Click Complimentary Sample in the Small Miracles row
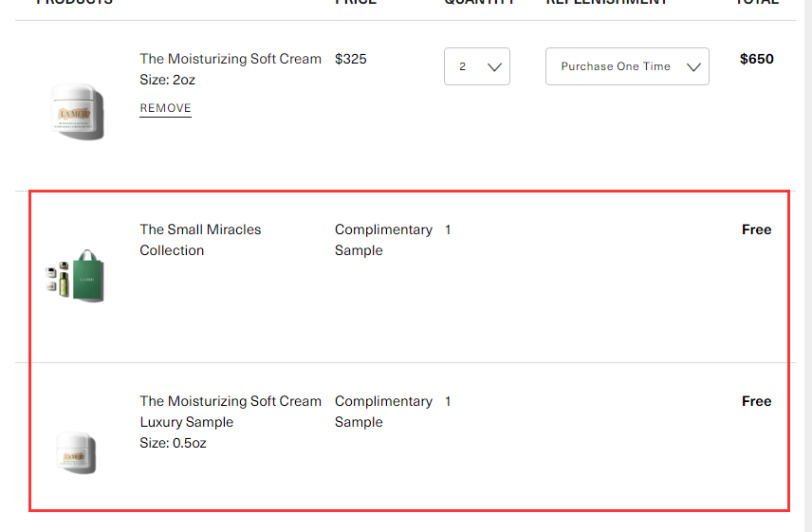The width and height of the screenshot is (812, 532). click(383, 240)
